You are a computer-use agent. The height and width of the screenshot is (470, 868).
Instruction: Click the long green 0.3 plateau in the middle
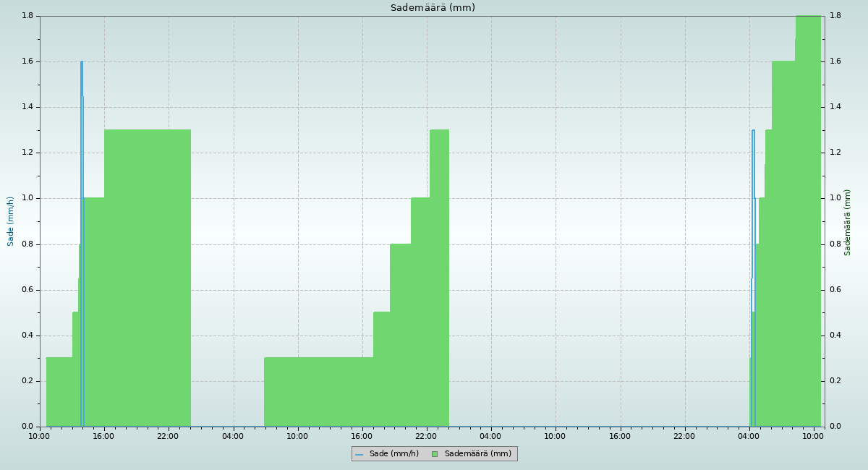point(318,390)
